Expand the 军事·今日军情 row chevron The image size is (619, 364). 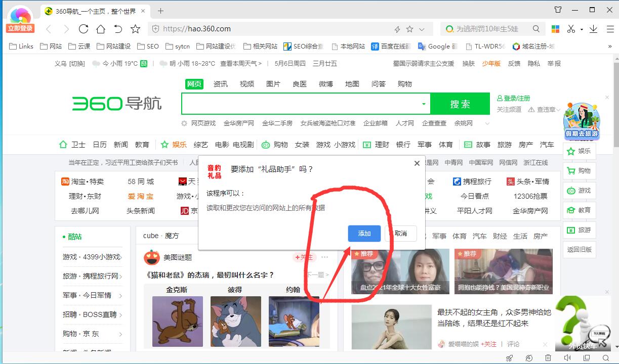(x=120, y=296)
